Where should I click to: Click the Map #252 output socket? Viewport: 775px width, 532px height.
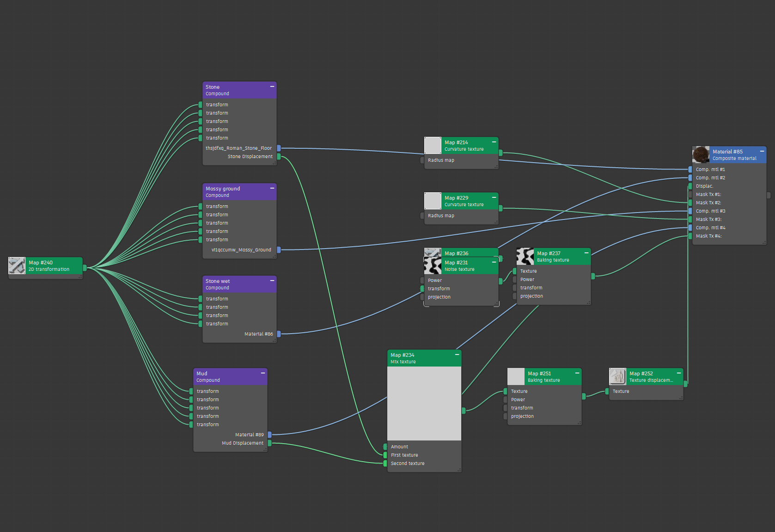tap(685, 384)
